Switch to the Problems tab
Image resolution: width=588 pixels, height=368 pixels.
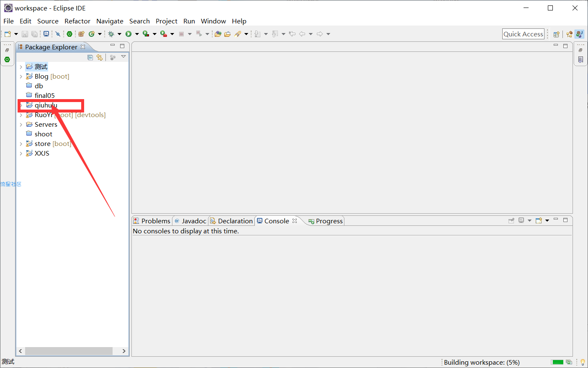pyautogui.click(x=152, y=221)
